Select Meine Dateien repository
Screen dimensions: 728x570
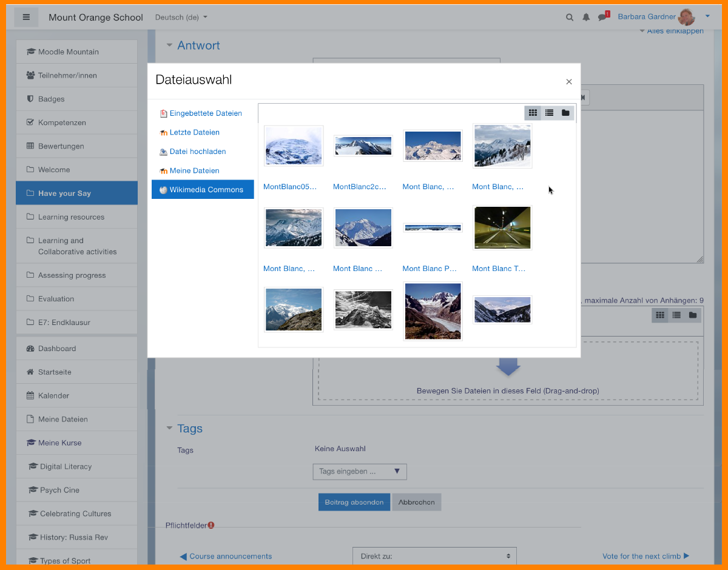[194, 171]
